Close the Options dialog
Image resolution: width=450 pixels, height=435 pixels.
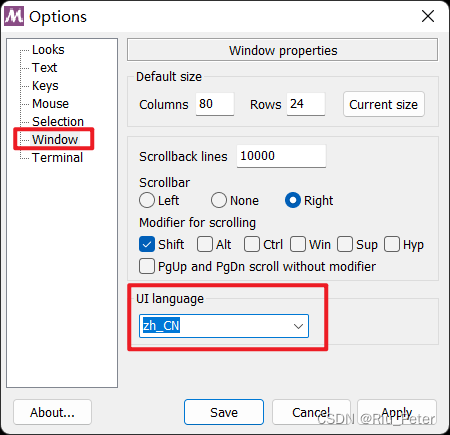pos(428,16)
